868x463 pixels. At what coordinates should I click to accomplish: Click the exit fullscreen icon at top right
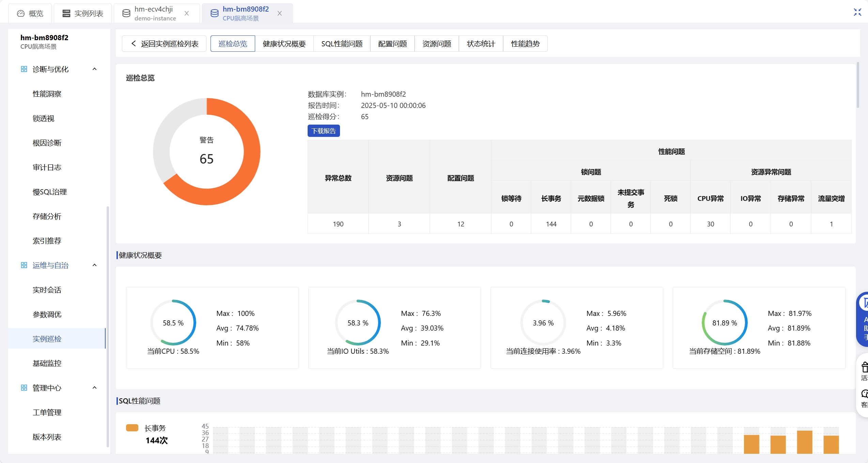(x=857, y=12)
